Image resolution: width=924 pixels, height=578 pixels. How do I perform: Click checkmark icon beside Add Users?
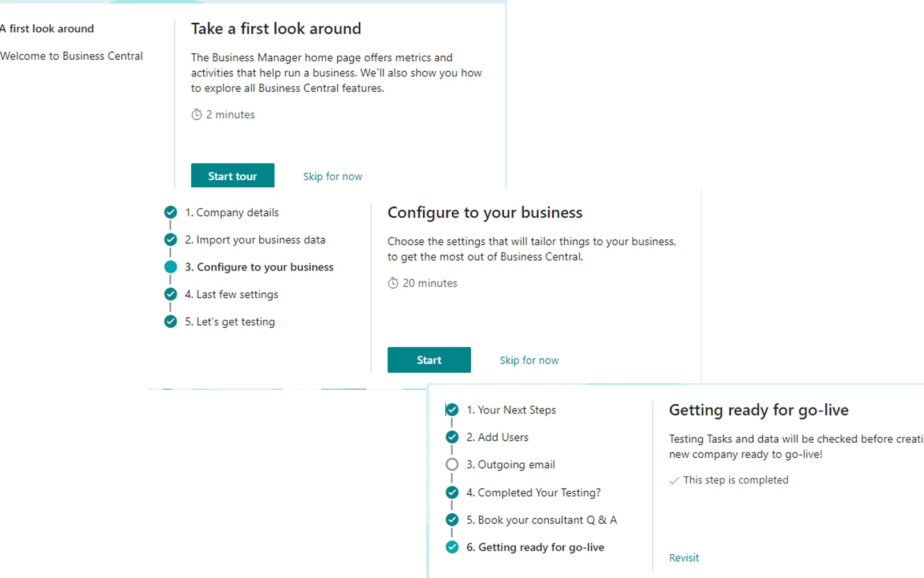[452, 437]
